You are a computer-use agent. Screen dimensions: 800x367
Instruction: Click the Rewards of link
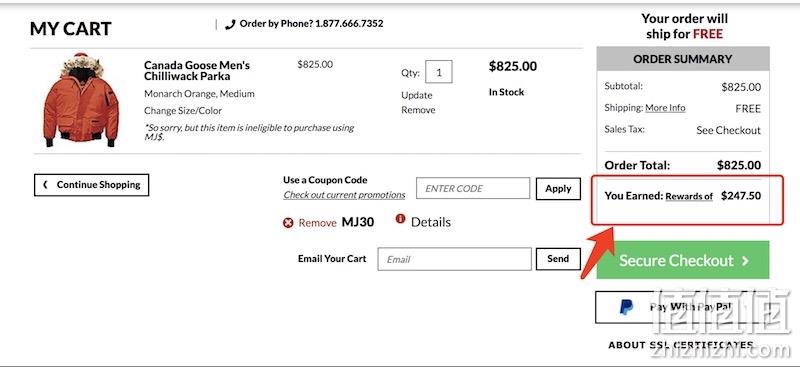[x=689, y=196]
